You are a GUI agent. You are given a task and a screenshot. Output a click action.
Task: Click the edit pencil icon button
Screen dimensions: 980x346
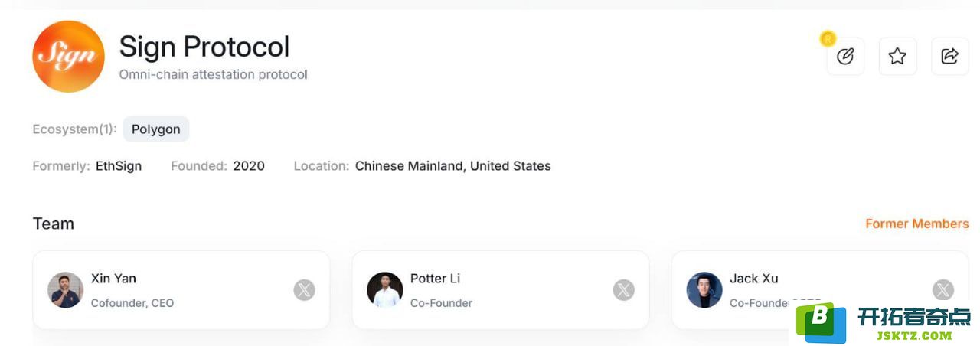(845, 56)
